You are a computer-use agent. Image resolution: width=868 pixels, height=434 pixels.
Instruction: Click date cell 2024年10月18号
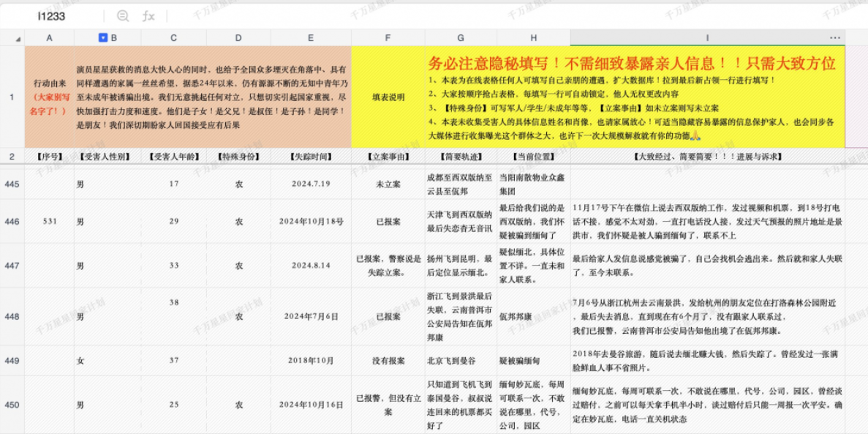pyautogui.click(x=311, y=221)
